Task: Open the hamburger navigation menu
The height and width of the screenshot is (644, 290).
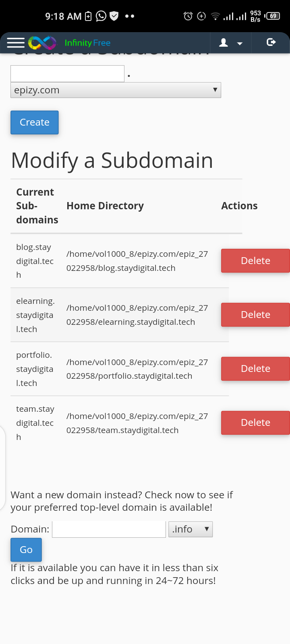Action: click(15, 43)
